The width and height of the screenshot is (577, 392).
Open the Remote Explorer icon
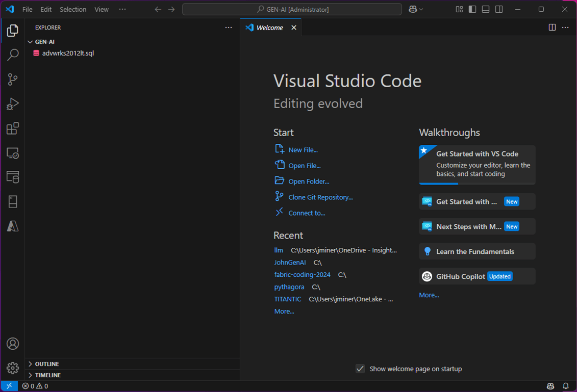13,153
